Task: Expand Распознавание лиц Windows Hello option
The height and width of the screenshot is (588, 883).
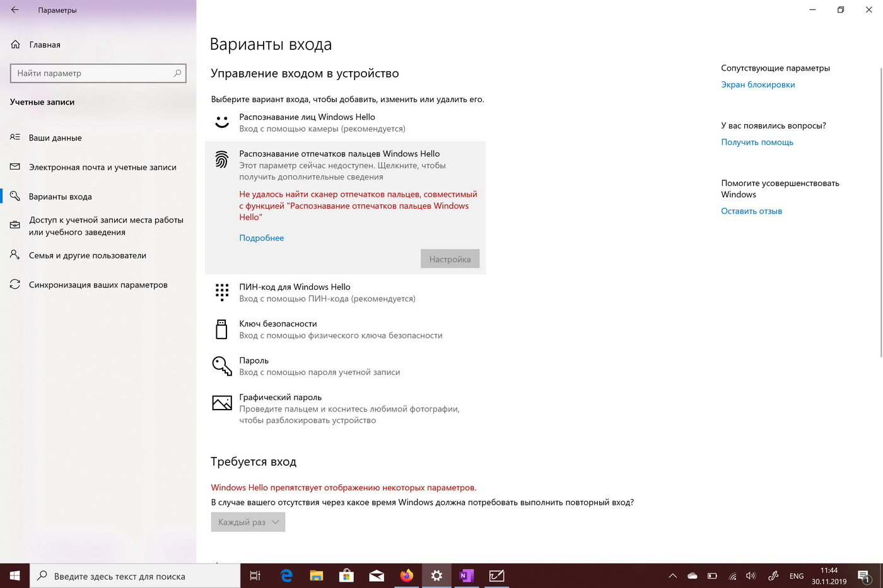Action: pyautogui.click(x=345, y=122)
